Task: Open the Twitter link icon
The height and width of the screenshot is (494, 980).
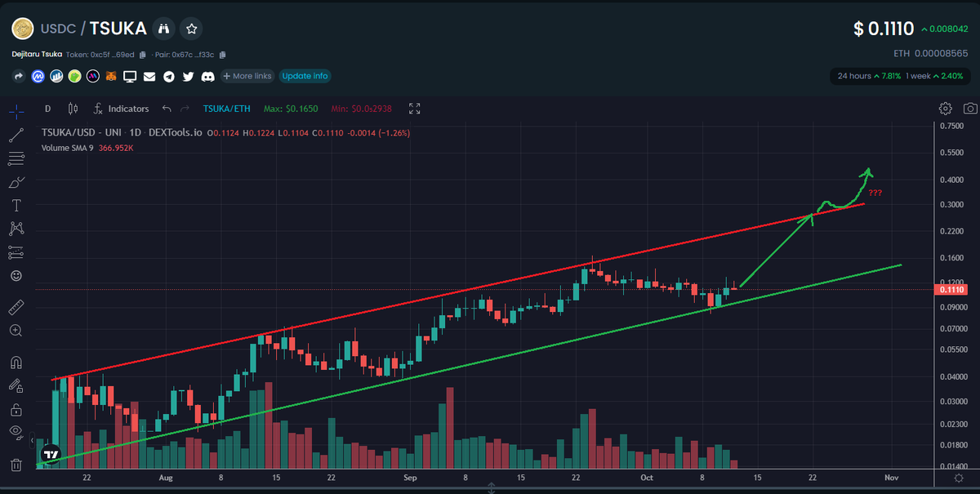Action: pos(189,76)
